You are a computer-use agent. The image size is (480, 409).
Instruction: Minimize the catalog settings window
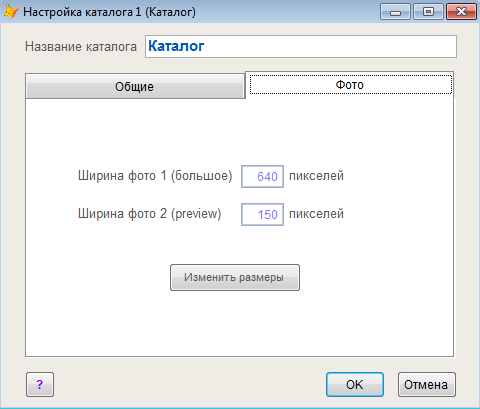395,12
